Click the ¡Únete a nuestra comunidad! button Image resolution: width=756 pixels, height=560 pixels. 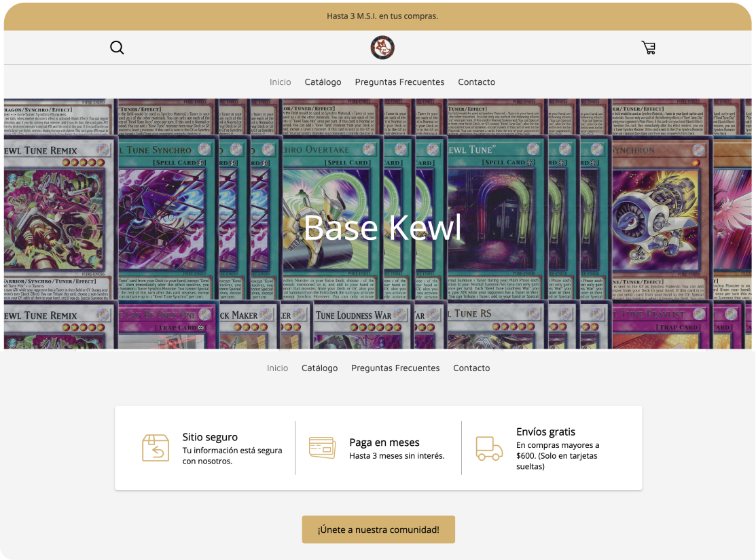[378, 529]
